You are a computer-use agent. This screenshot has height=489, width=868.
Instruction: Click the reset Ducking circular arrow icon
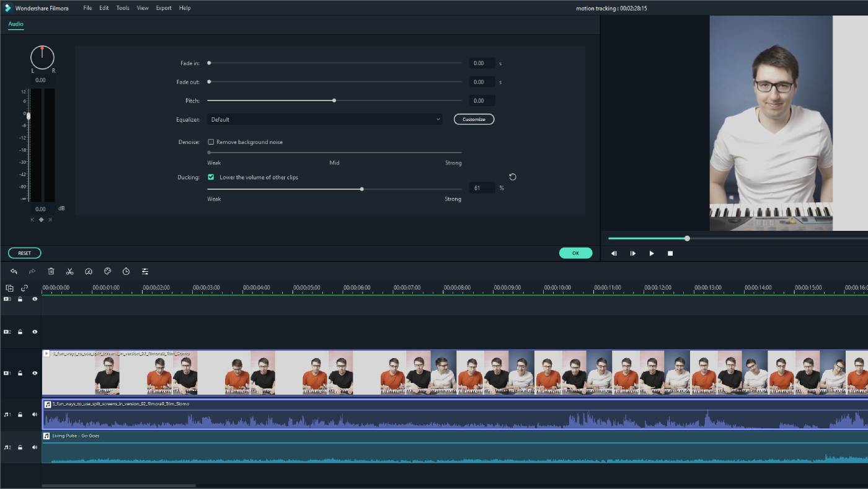click(512, 177)
